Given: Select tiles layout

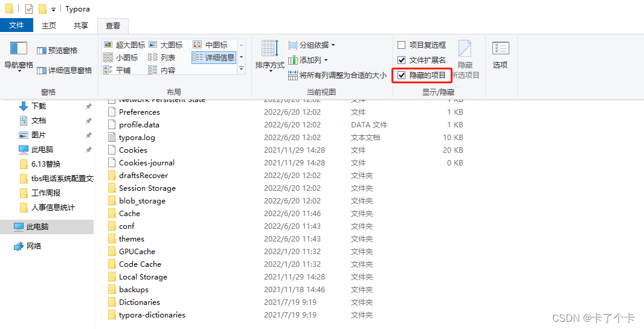Looking at the screenshot, I should coord(117,70).
